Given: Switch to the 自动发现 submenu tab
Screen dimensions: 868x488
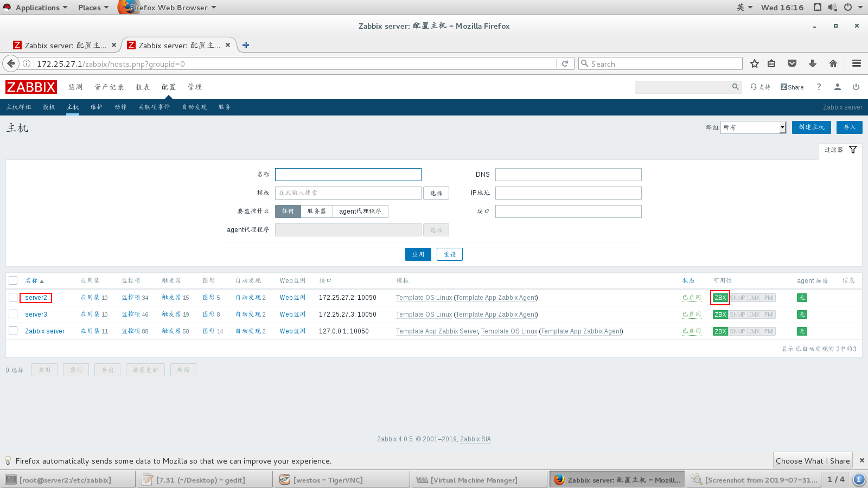Looking at the screenshot, I should pos(194,107).
